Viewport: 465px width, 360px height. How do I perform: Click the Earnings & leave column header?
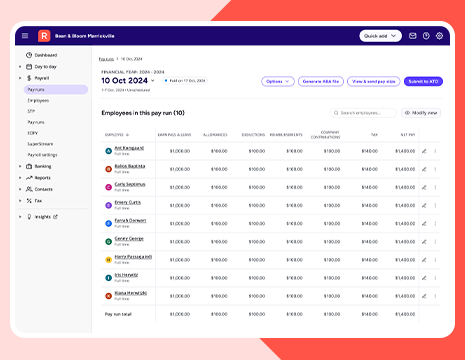click(174, 135)
